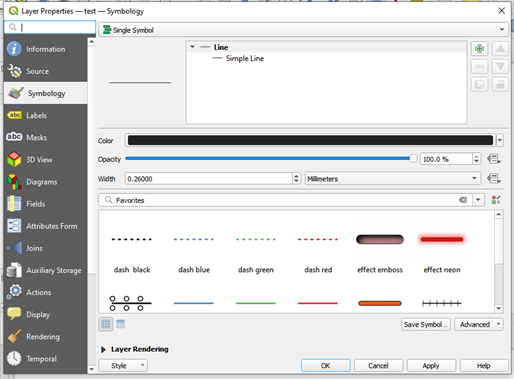The width and height of the screenshot is (514, 379).
Task: Switch to the Masks tab
Action: (x=46, y=137)
